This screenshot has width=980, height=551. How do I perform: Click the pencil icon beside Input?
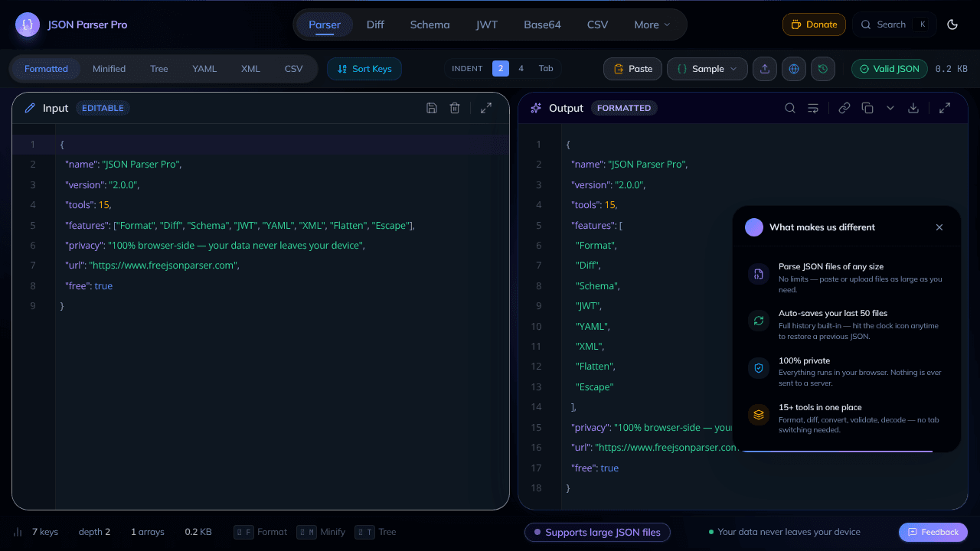[30, 108]
